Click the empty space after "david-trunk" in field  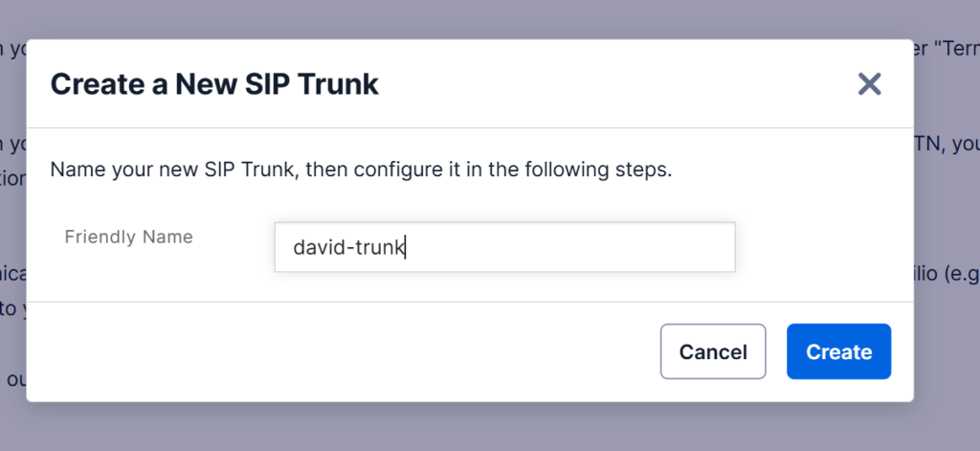(568, 247)
